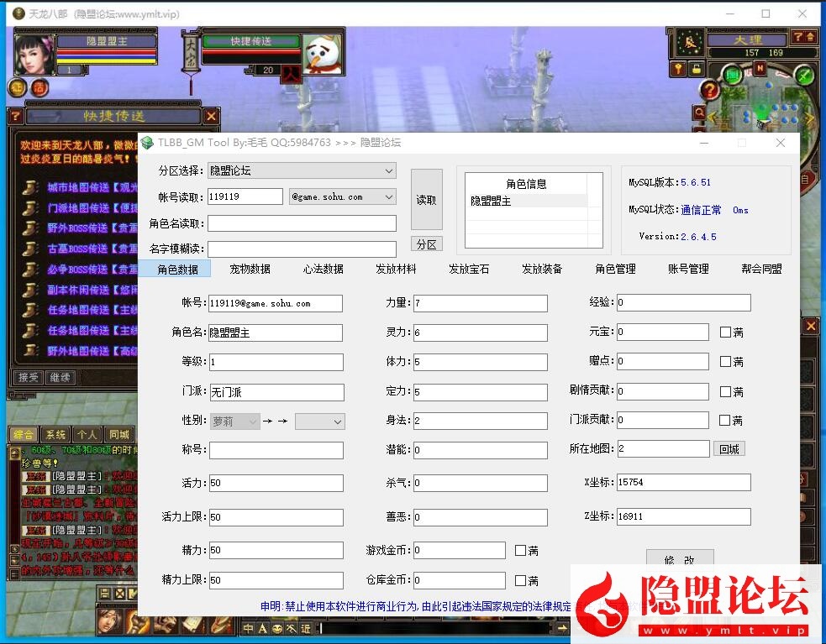Close the 快捷传送 game dialog
Screen dimensions: 826x644
pos(211,116)
